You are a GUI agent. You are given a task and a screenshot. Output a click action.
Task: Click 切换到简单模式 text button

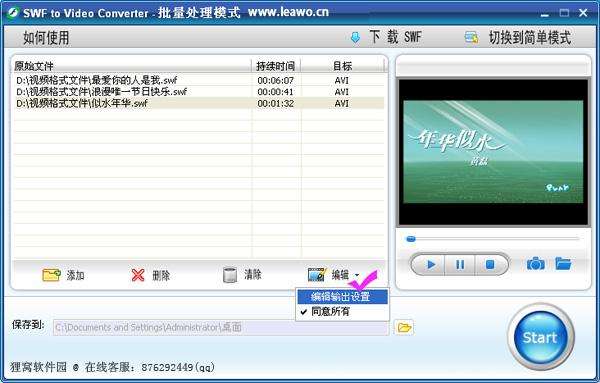click(530, 37)
